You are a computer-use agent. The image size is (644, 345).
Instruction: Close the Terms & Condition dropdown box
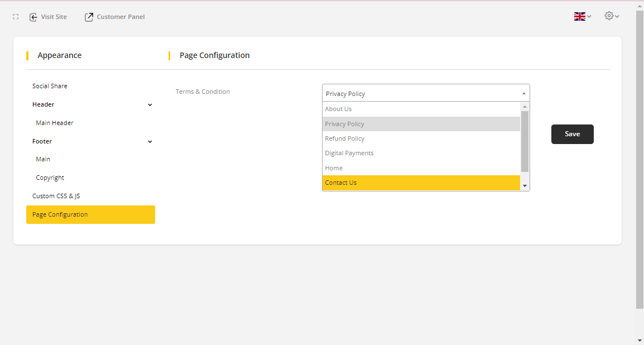425,93
